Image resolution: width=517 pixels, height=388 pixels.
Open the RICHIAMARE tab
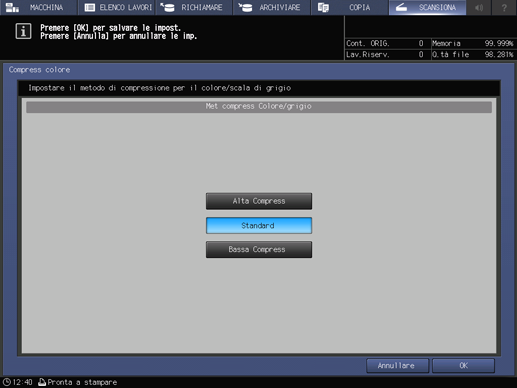tap(194, 7)
